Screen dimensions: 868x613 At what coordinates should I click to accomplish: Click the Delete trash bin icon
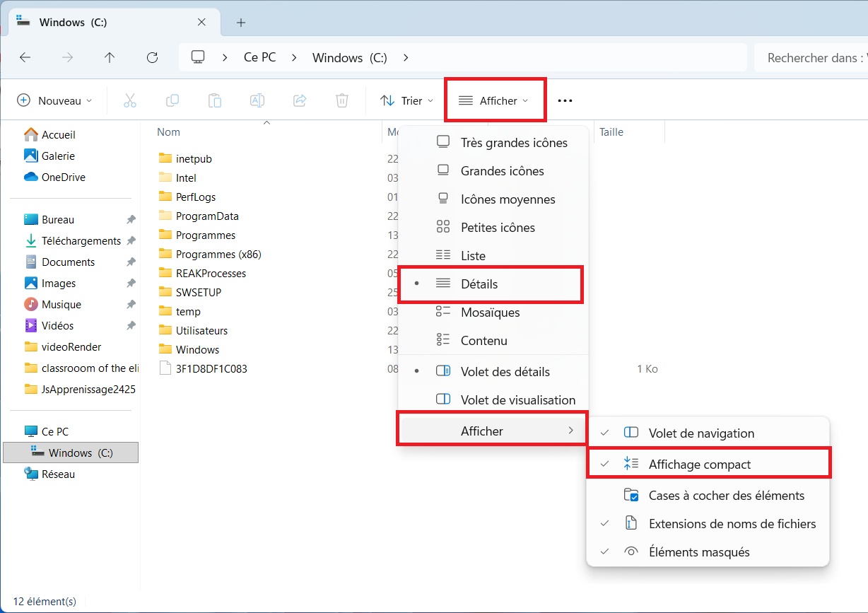click(x=342, y=100)
